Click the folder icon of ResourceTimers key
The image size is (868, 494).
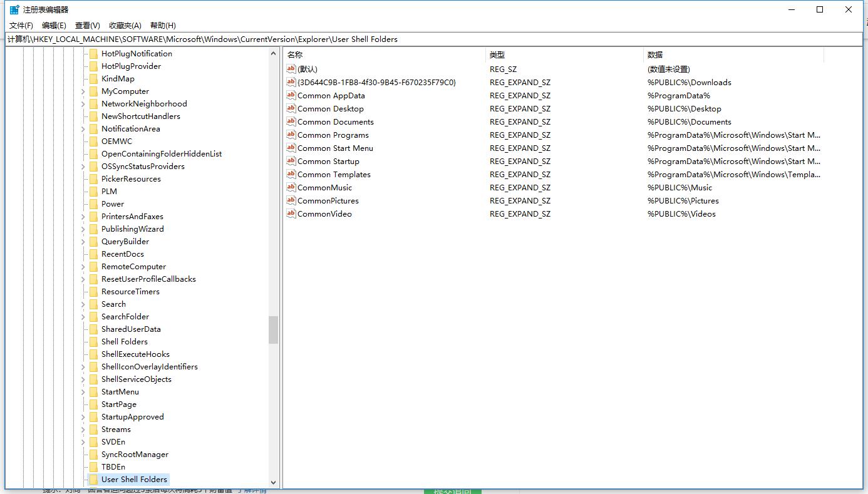point(93,291)
